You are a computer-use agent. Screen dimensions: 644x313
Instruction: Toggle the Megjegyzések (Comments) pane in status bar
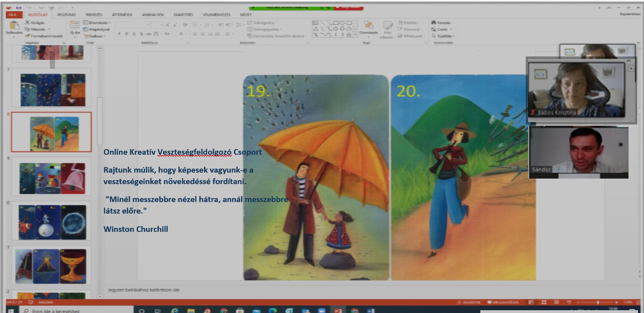[503, 302]
